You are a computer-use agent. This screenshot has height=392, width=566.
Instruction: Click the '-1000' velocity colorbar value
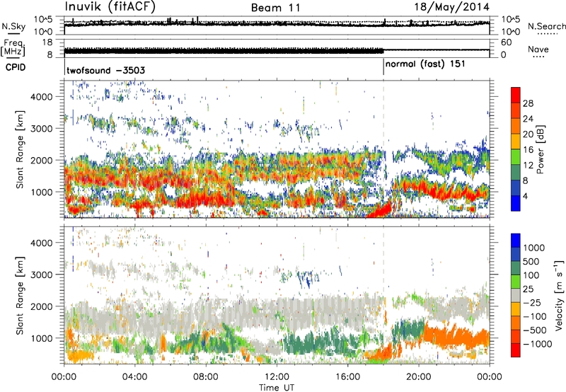coord(538,344)
